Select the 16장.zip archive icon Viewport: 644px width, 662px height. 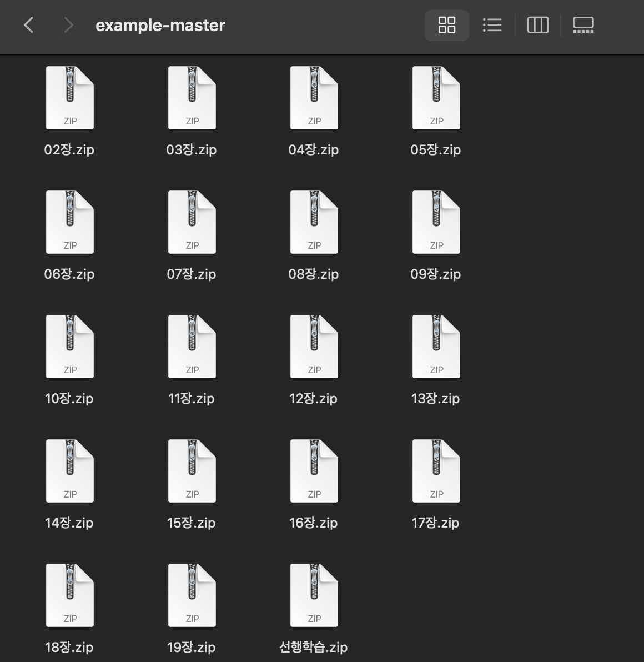pos(314,471)
